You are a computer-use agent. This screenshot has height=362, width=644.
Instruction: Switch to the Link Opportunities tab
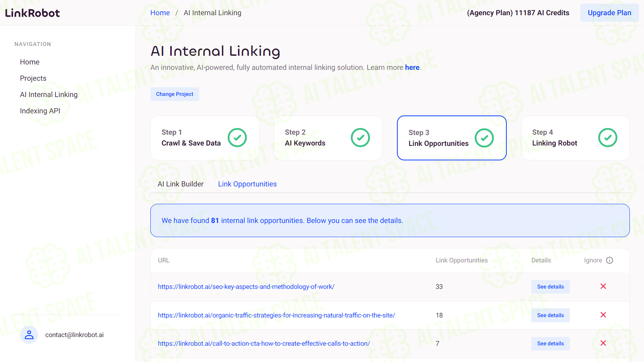(247, 184)
